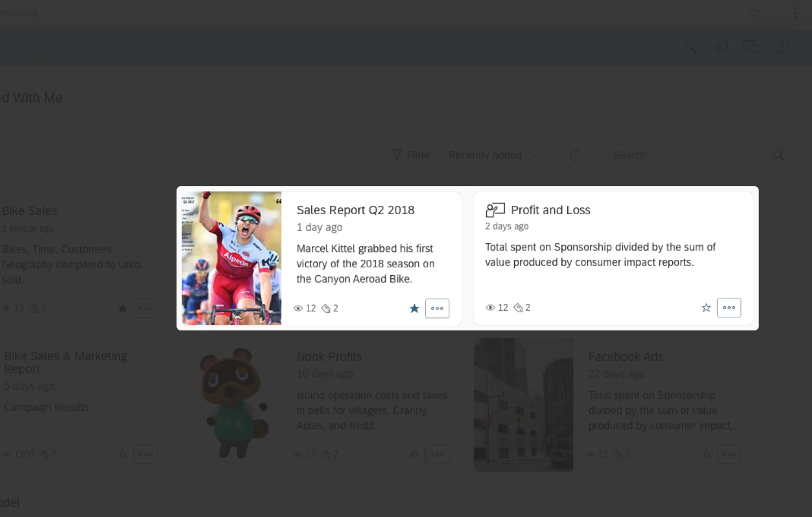Screen dimensions: 812x517
Task: Open the announcements megaphone icon
Action: (721, 47)
